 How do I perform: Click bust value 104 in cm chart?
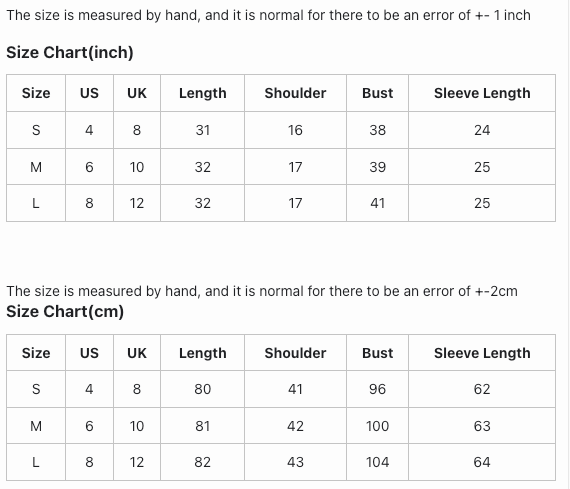pos(377,462)
